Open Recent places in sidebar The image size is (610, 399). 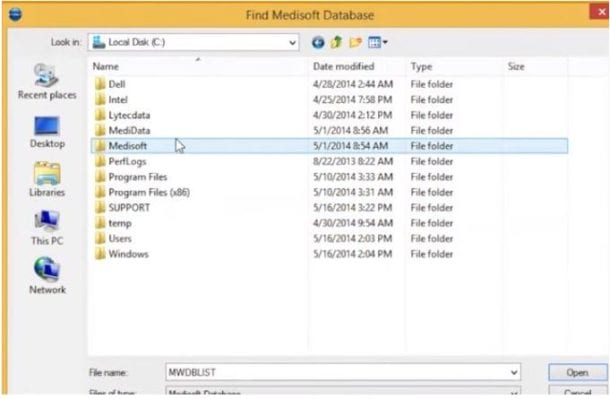pos(47,82)
